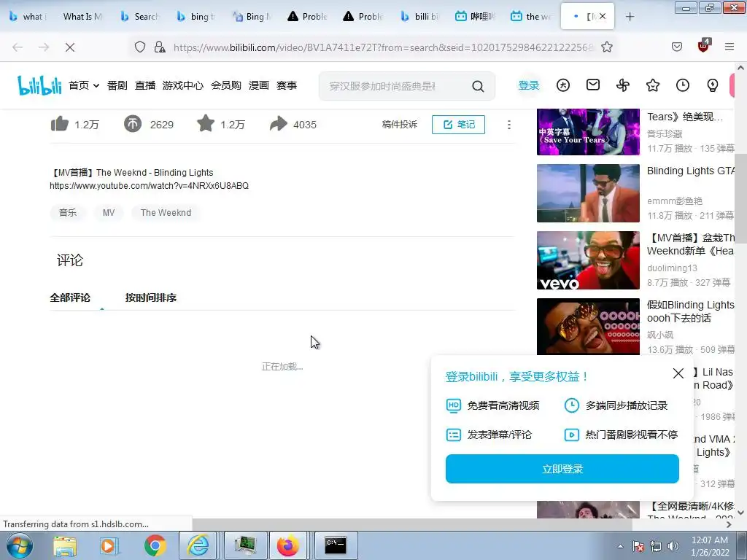Switch to the 'Bing M' browser tab
The height and width of the screenshot is (560, 747).
(251, 17)
